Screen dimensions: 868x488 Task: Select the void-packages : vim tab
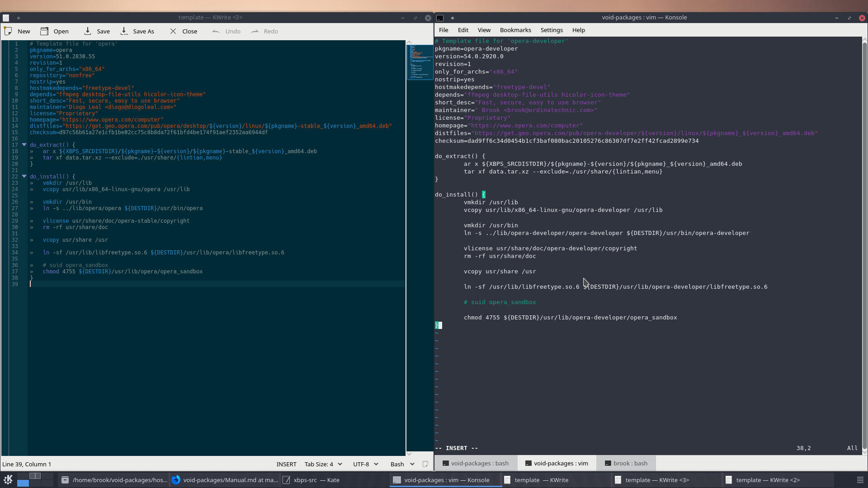point(557,463)
